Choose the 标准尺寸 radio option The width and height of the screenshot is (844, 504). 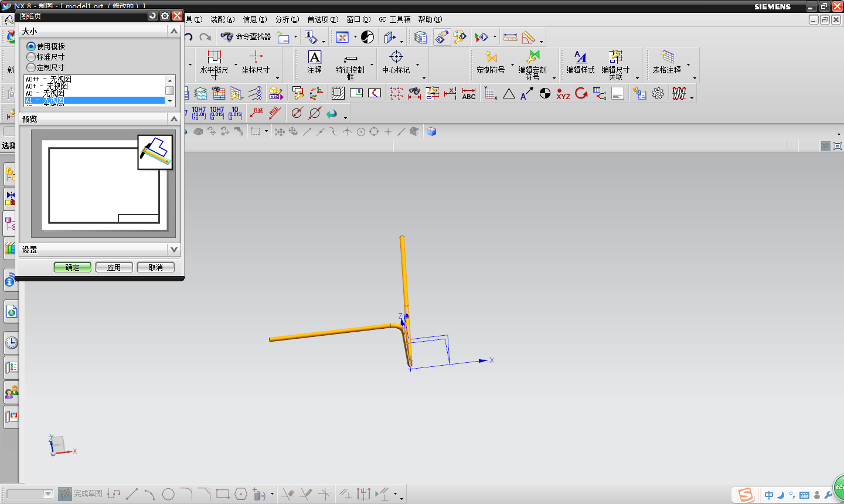tap(32, 57)
